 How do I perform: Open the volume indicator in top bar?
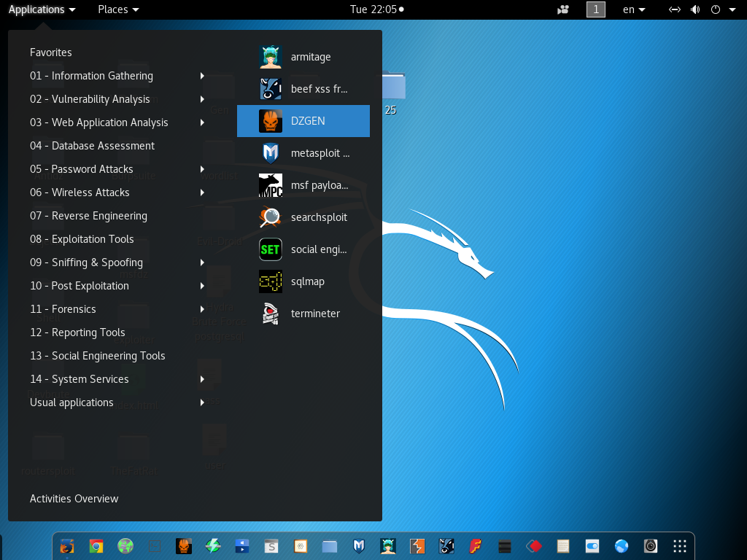695,9
